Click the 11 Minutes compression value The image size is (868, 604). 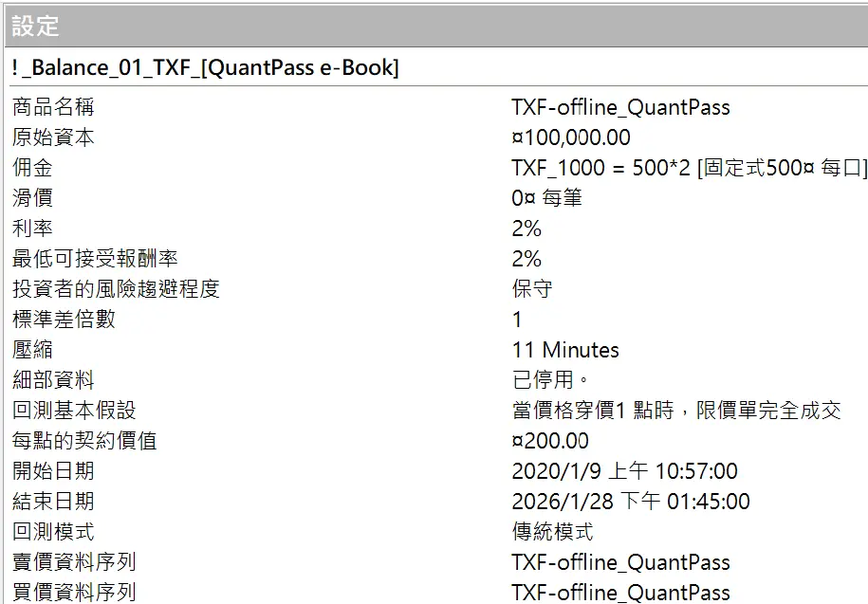pos(564,349)
